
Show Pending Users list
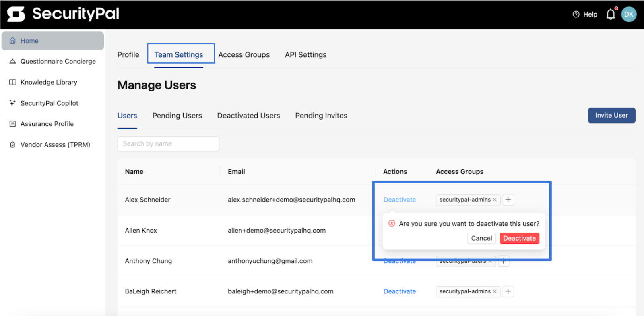click(x=177, y=116)
